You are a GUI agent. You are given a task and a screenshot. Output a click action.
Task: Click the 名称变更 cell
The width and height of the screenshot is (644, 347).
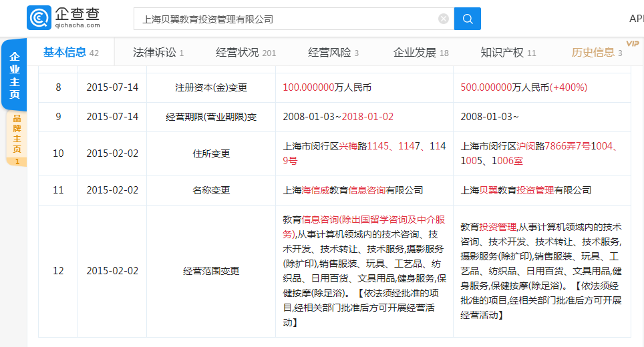pos(211,190)
